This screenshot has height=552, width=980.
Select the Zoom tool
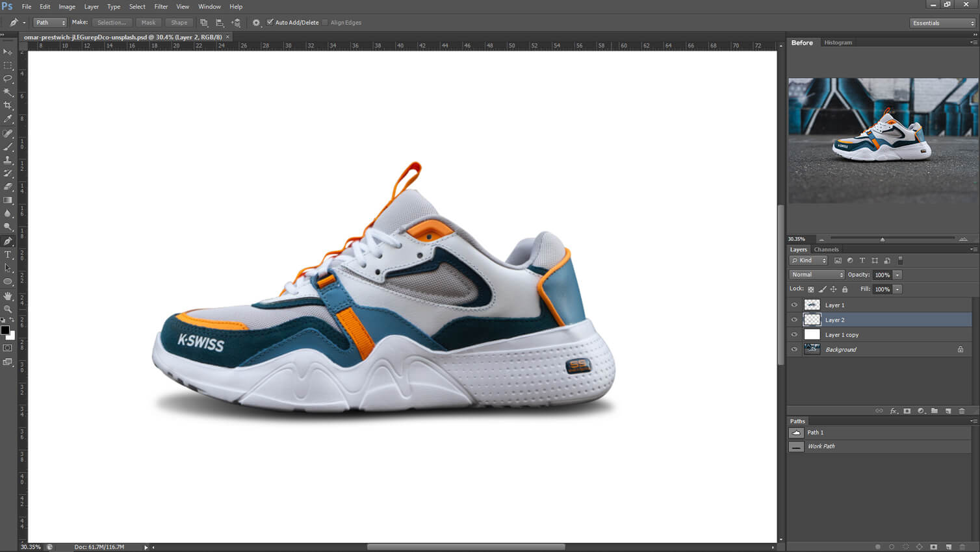(8, 309)
